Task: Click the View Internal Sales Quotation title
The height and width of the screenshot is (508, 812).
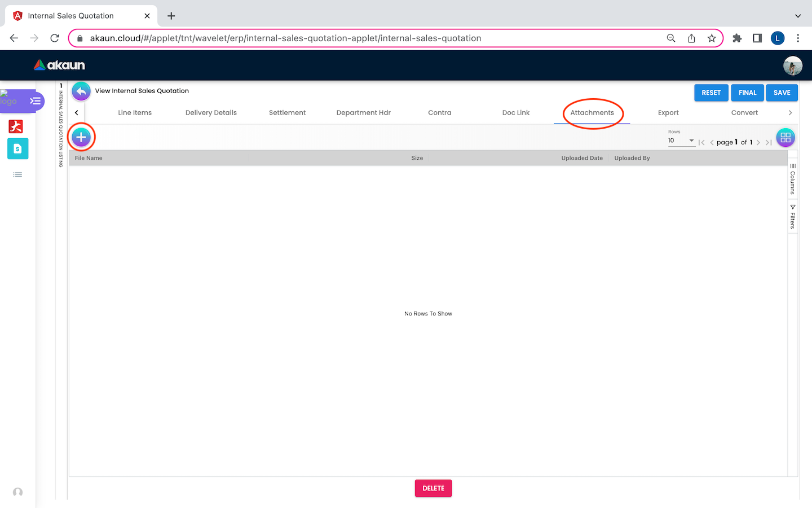Action: pos(142,91)
